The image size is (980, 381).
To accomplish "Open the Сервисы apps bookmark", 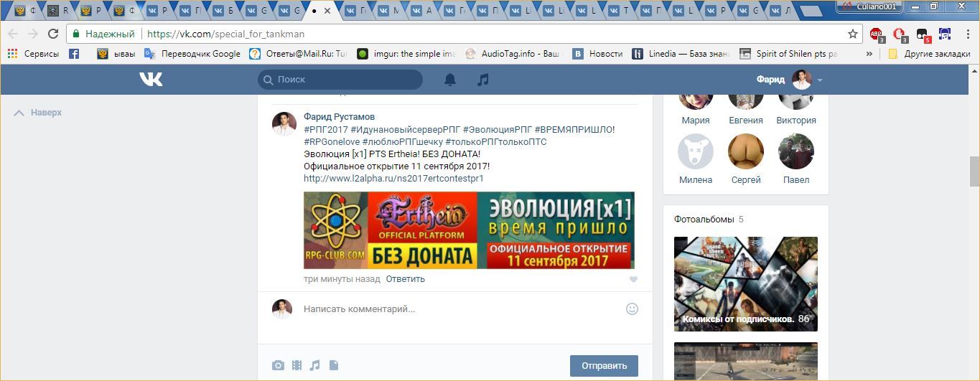I will pyautogui.click(x=33, y=53).
